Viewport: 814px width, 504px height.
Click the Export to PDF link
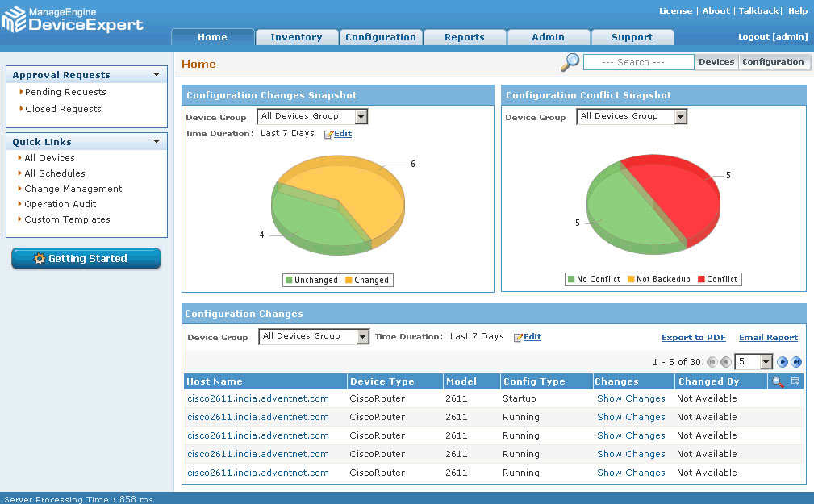(x=693, y=338)
